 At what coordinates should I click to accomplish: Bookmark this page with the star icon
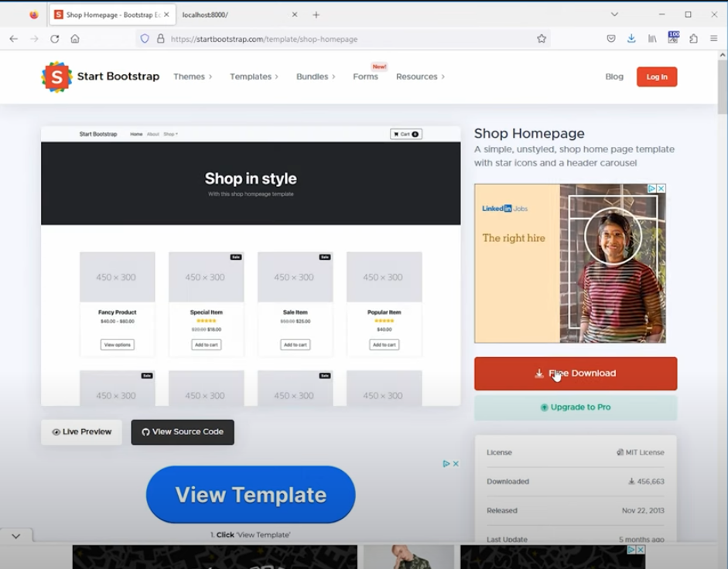click(542, 39)
